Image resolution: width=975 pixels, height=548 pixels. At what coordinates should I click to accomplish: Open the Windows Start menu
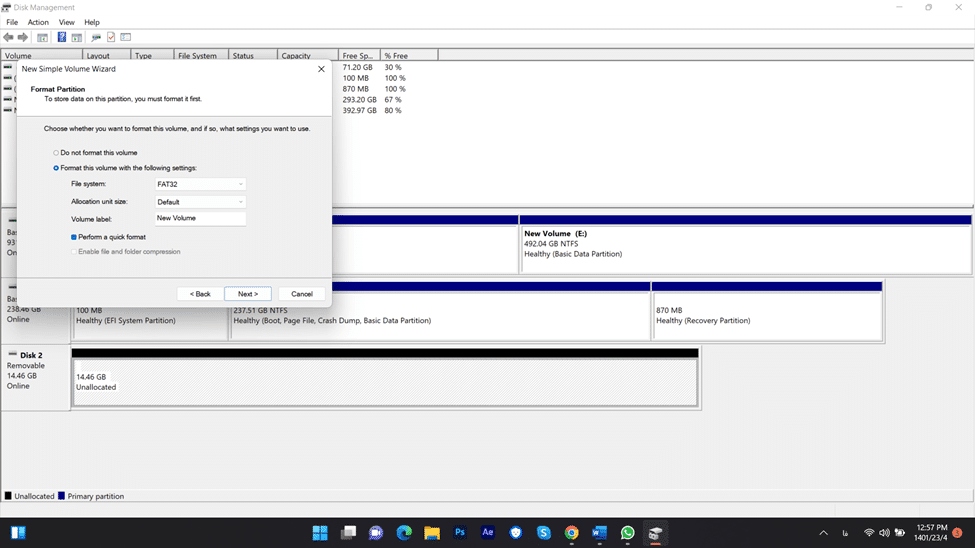pos(320,532)
